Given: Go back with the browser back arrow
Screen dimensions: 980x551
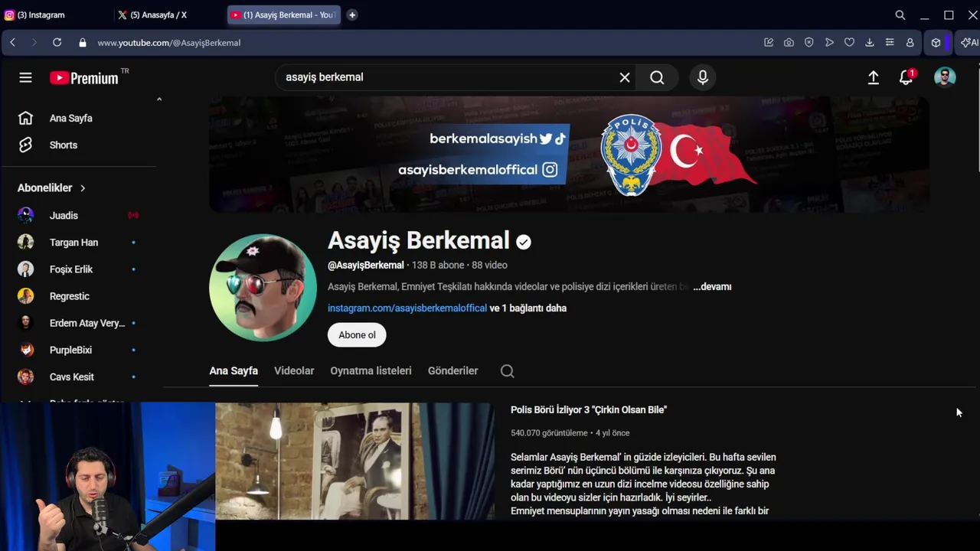Looking at the screenshot, I should click(12, 43).
